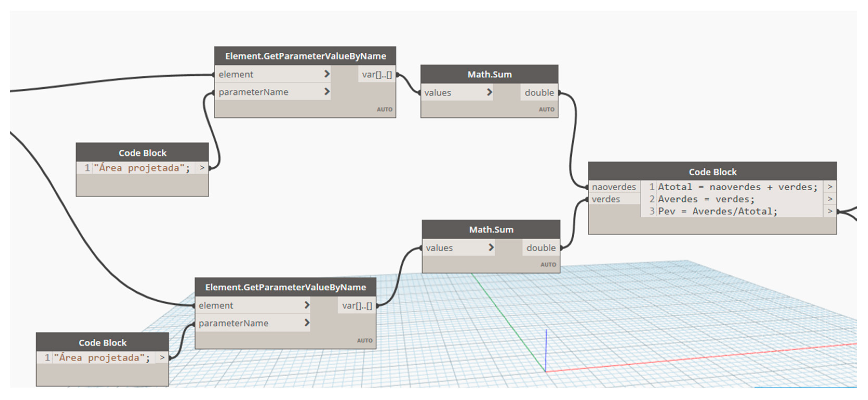The width and height of the screenshot is (868, 400).
Task: Click element port chevron on bottom GetParameterValueByName node
Action: click(307, 305)
